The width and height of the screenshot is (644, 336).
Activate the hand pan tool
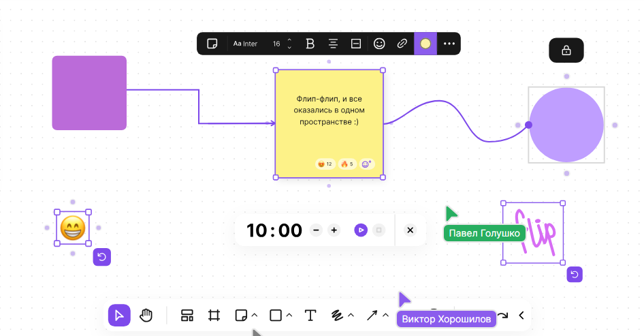point(146,315)
